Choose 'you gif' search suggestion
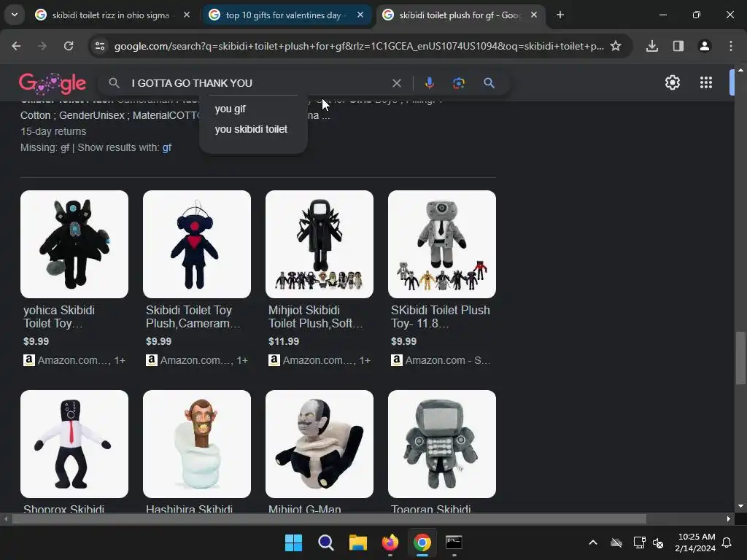 click(x=253, y=109)
